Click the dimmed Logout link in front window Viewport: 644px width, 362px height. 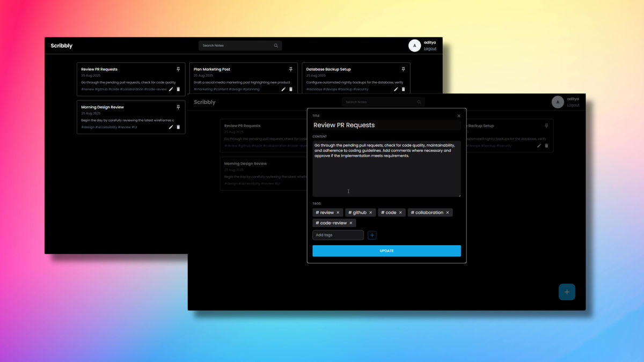[573, 105]
